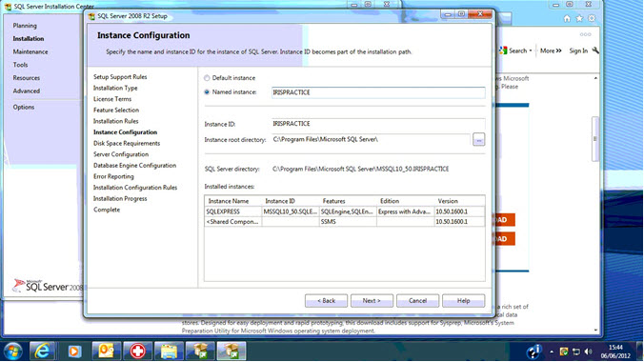This screenshot has height=362, width=644.
Task: Proceed with the Next button
Action: (x=372, y=301)
